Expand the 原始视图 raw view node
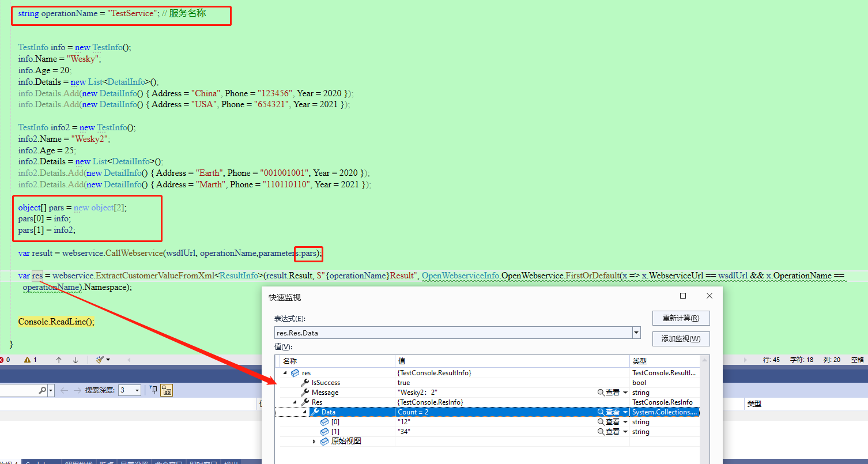Image resolution: width=868 pixels, height=464 pixels. tap(314, 442)
